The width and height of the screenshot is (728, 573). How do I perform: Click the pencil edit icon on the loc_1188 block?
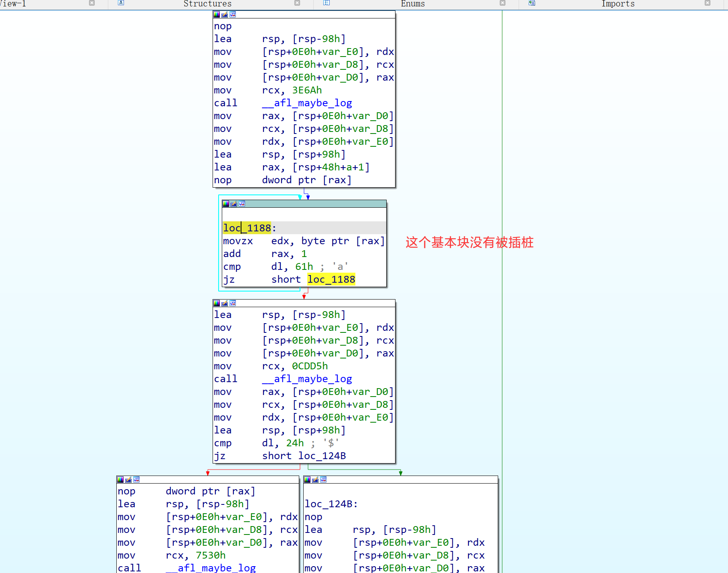tap(234, 204)
